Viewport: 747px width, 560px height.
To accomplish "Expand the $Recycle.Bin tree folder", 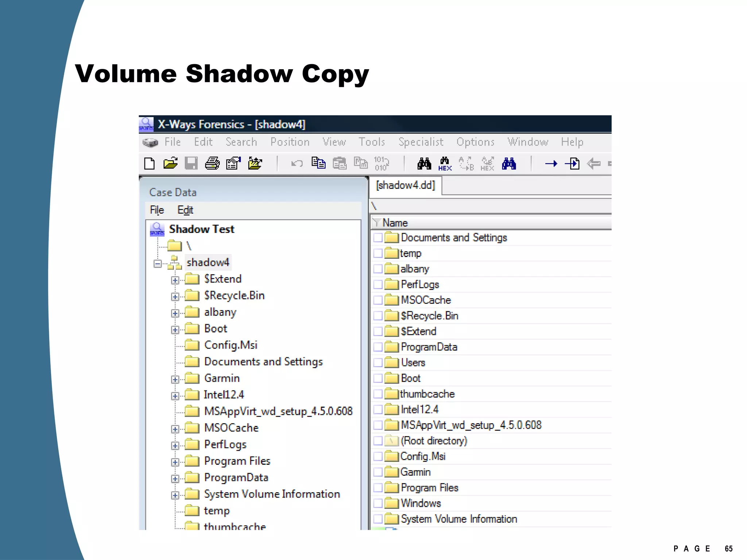I will [x=175, y=297].
